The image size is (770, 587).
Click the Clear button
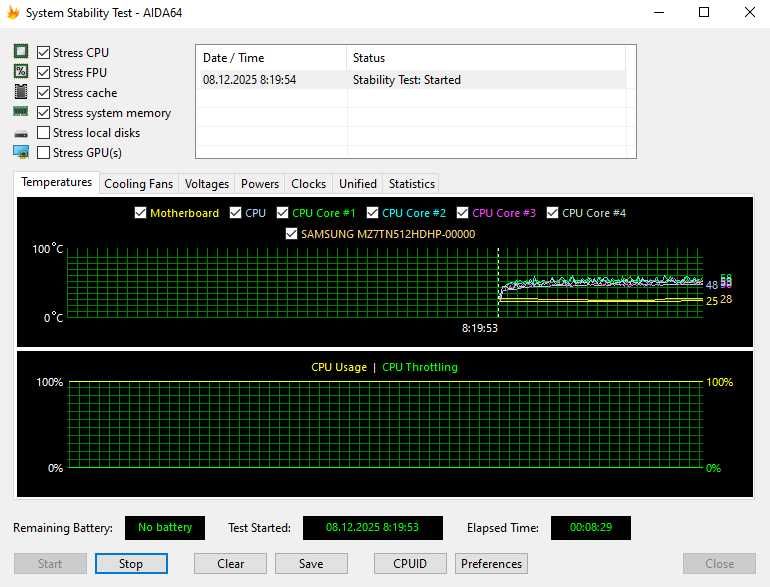230,563
